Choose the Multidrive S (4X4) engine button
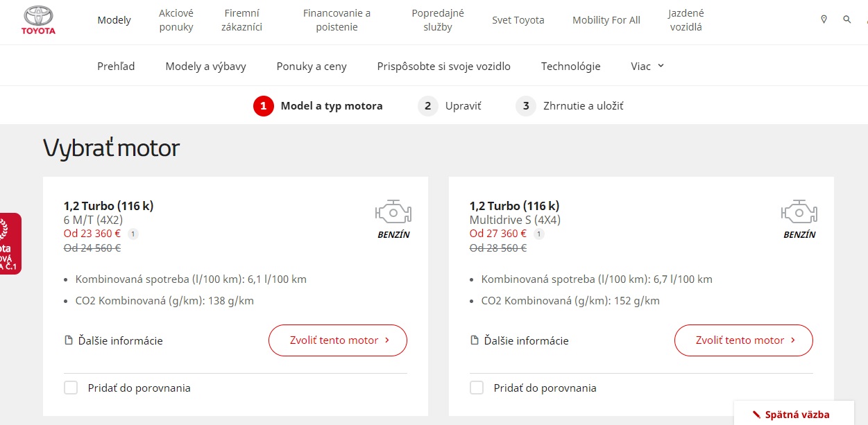Image resolution: width=868 pixels, height=425 pixels. click(x=744, y=340)
